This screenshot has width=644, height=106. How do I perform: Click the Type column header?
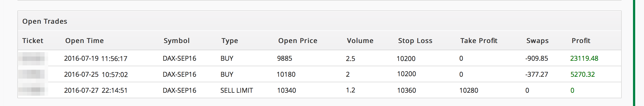click(x=230, y=41)
